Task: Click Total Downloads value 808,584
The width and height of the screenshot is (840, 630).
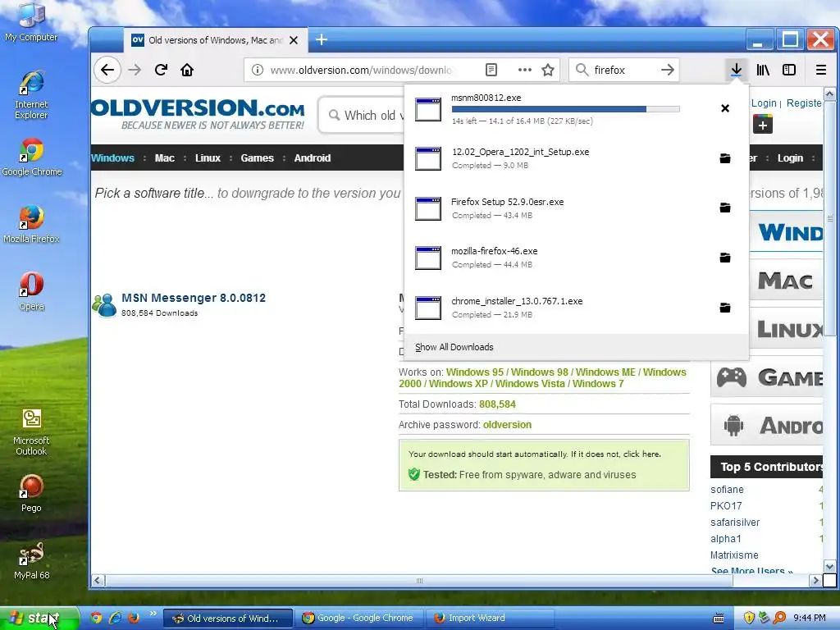Action: [x=497, y=404]
